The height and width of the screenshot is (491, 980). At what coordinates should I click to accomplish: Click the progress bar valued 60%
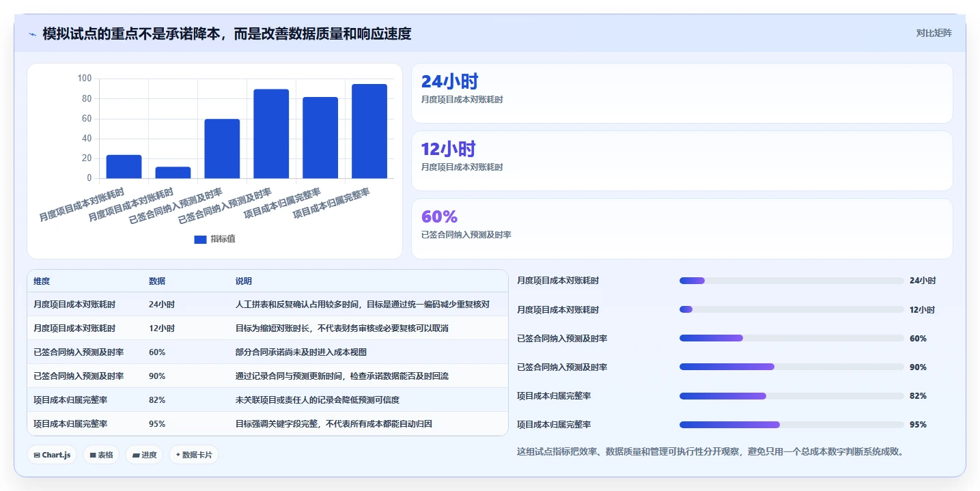[x=792, y=338]
